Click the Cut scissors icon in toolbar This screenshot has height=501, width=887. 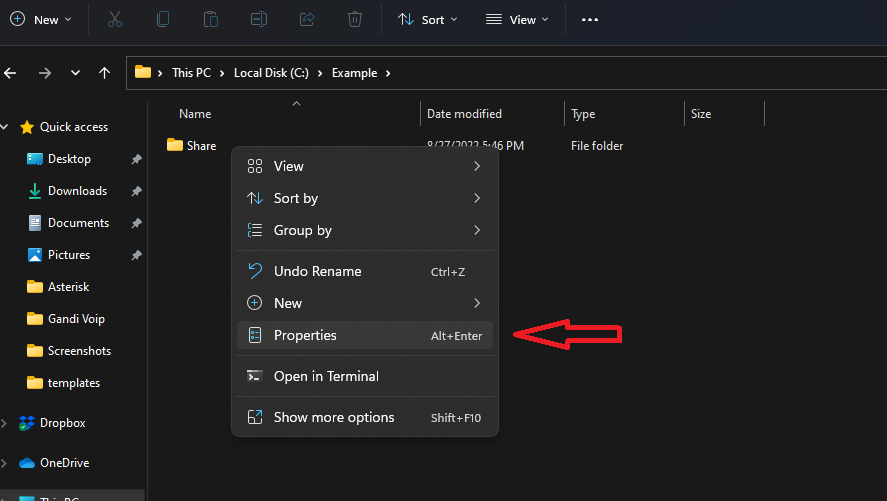[114, 19]
